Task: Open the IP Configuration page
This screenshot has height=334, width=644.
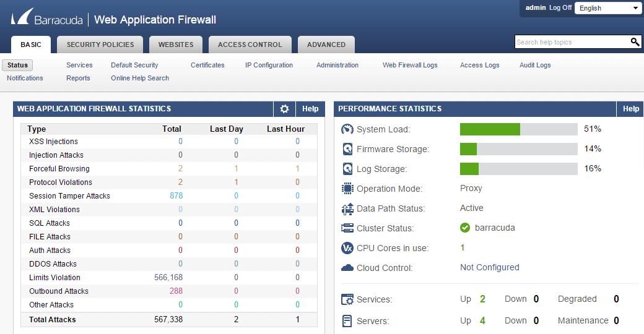Action: click(x=269, y=65)
